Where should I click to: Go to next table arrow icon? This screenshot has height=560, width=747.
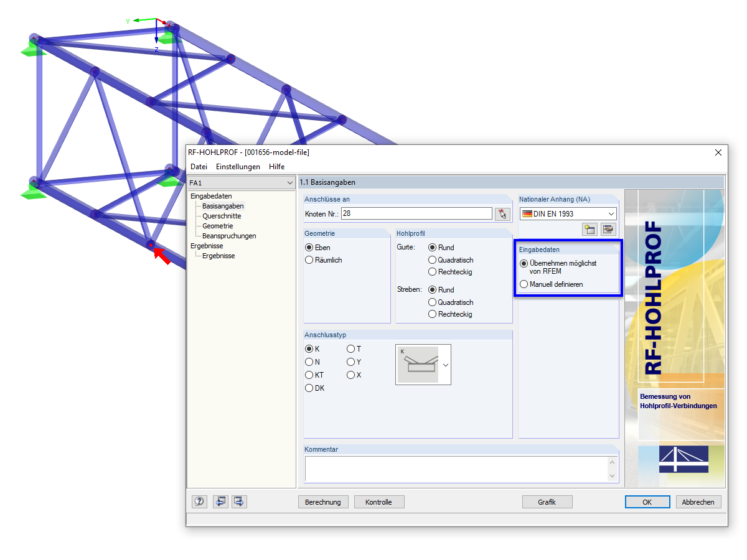pos(240,502)
